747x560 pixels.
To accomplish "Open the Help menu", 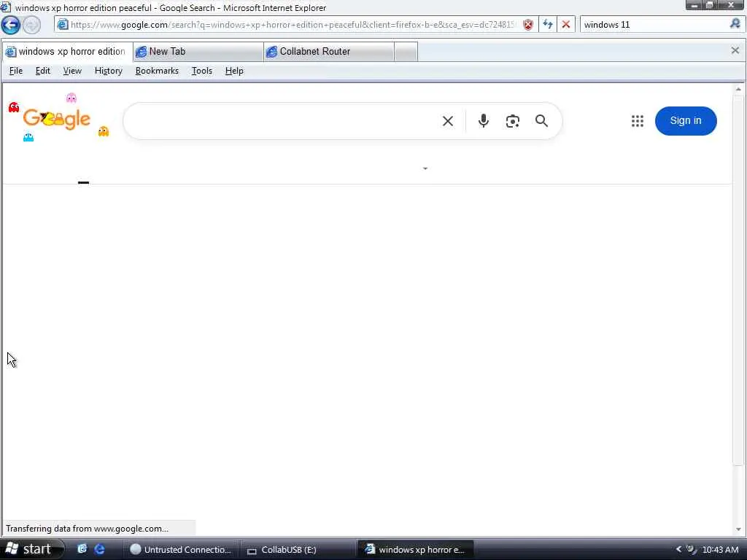I will tap(234, 71).
